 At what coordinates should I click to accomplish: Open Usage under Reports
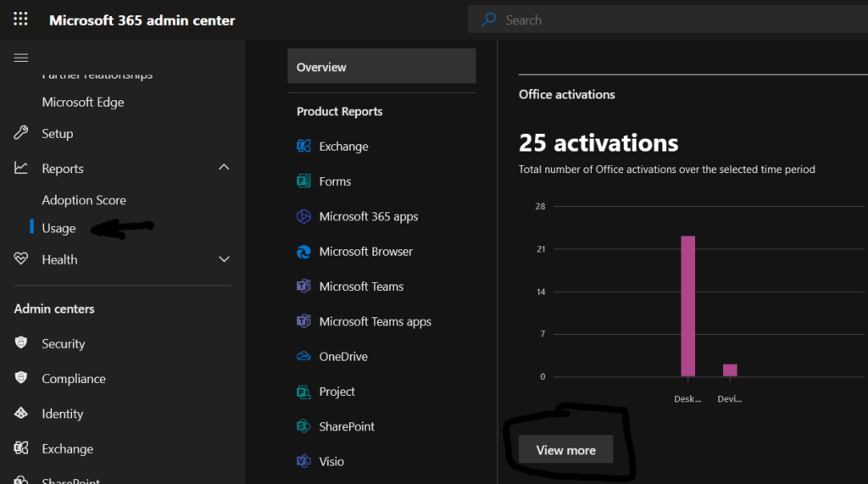58,228
